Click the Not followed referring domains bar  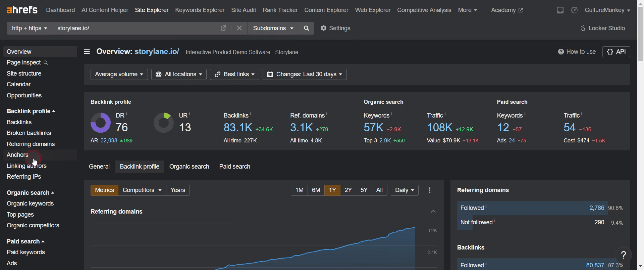click(540, 222)
